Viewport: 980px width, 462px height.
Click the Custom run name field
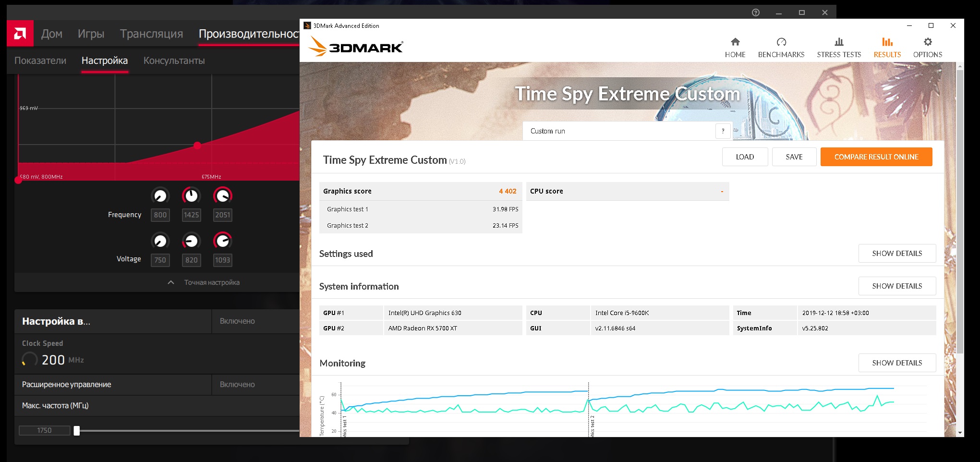click(x=618, y=131)
